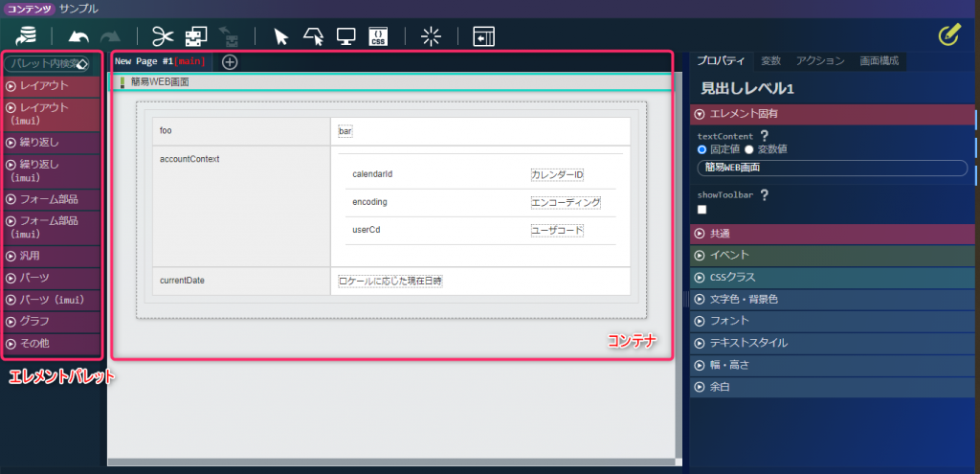980x474 pixels.
Task: Undo the last action with the left arrow
Action: coord(78,37)
